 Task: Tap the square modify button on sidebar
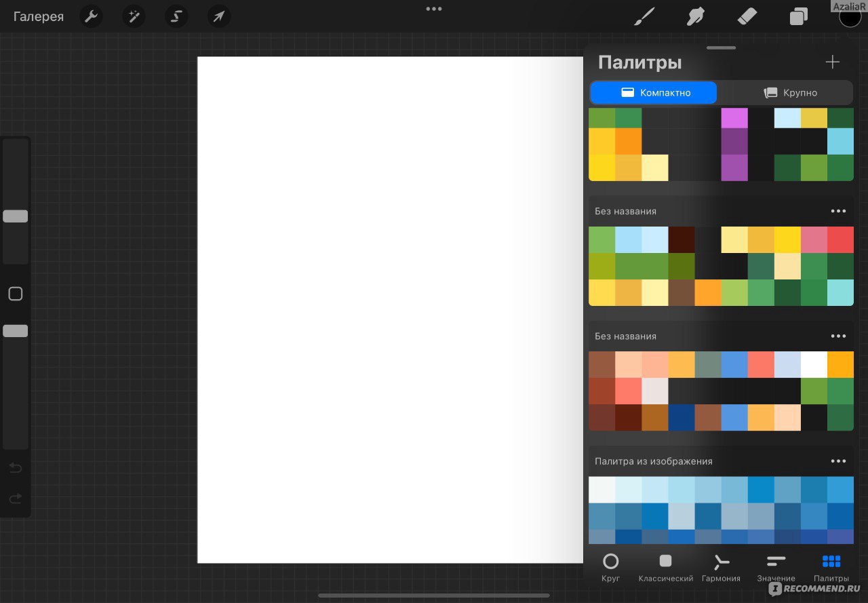[15, 294]
